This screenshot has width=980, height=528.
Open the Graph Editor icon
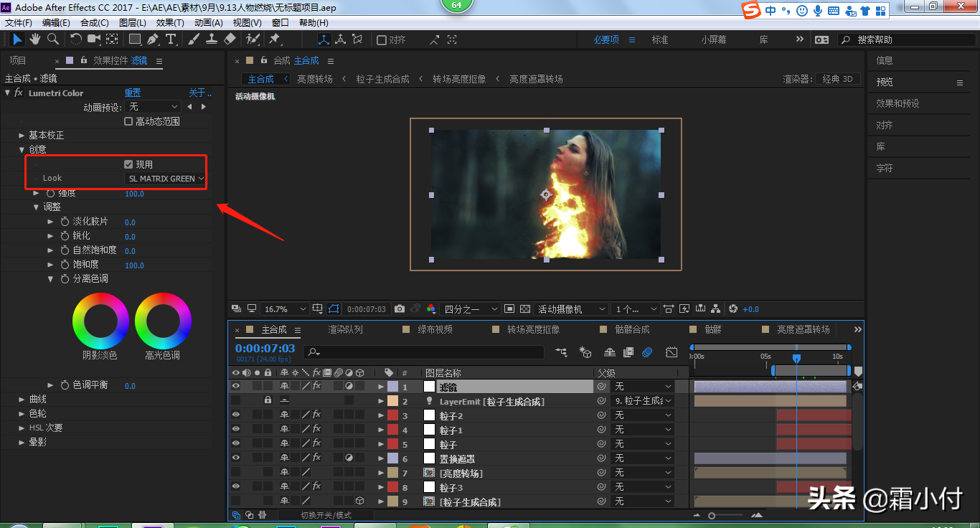point(672,352)
